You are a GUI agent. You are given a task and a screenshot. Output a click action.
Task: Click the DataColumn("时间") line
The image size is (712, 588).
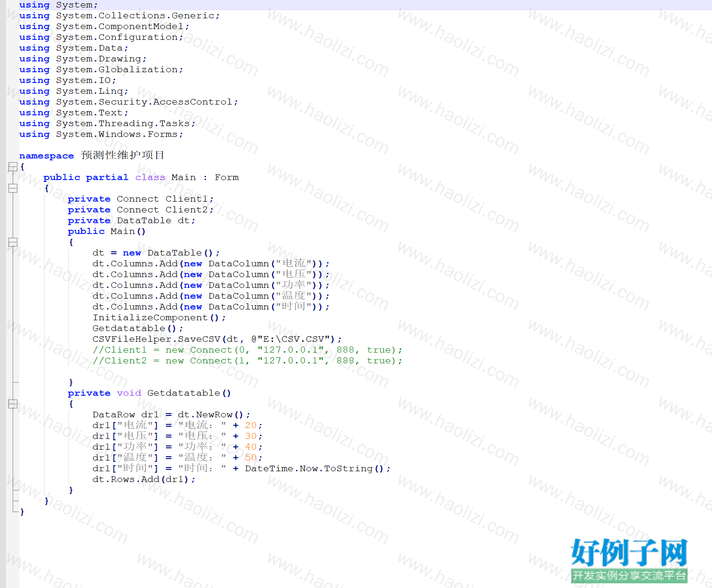(x=211, y=307)
